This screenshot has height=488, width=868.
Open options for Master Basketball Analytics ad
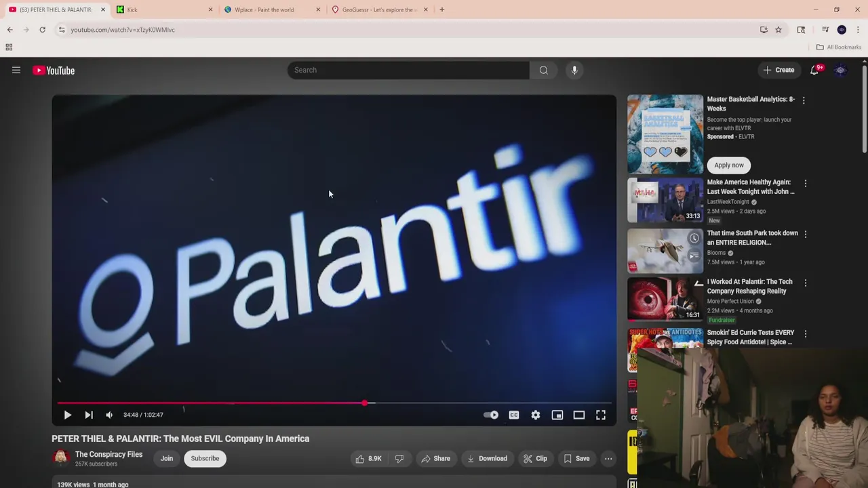coord(804,100)
